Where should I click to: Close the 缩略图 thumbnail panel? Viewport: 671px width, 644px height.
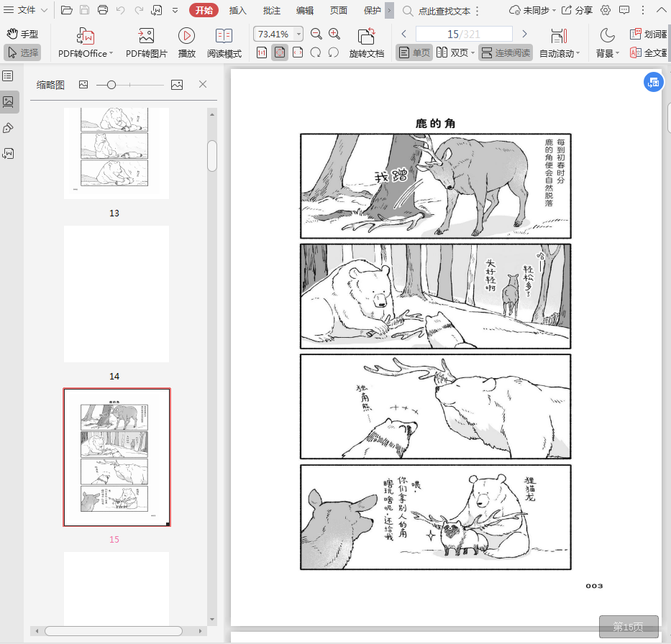203,84
